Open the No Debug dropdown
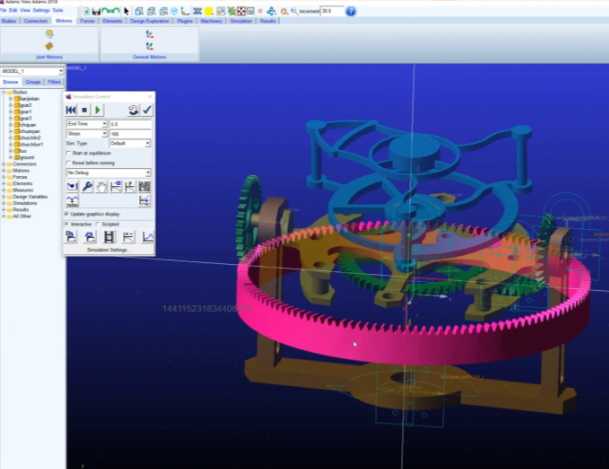This screenshot has height=469, width=609. (108, 173)
